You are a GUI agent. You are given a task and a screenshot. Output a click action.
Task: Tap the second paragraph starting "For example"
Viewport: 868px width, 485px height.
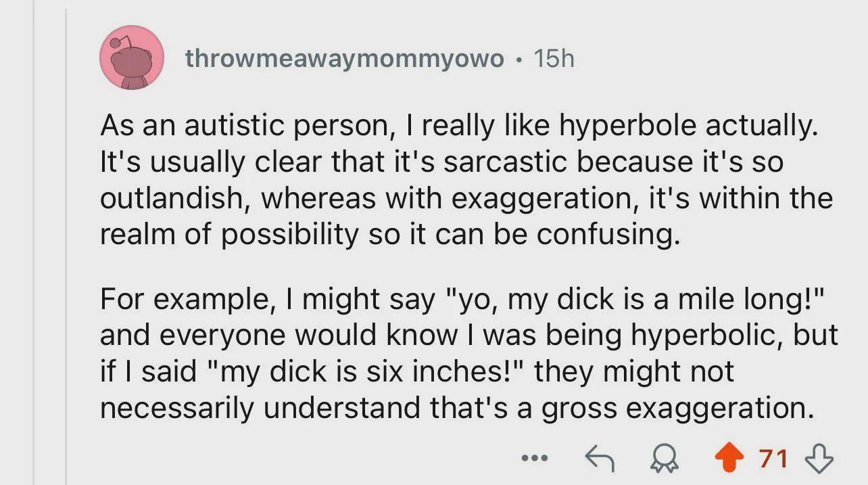tap(469, 352)
